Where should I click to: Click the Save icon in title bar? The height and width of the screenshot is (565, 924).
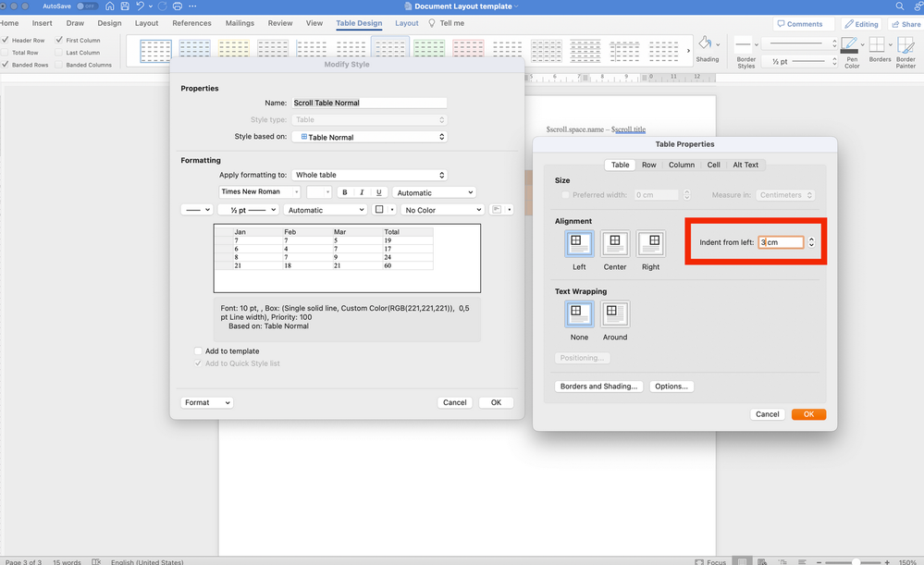point(125,6)
